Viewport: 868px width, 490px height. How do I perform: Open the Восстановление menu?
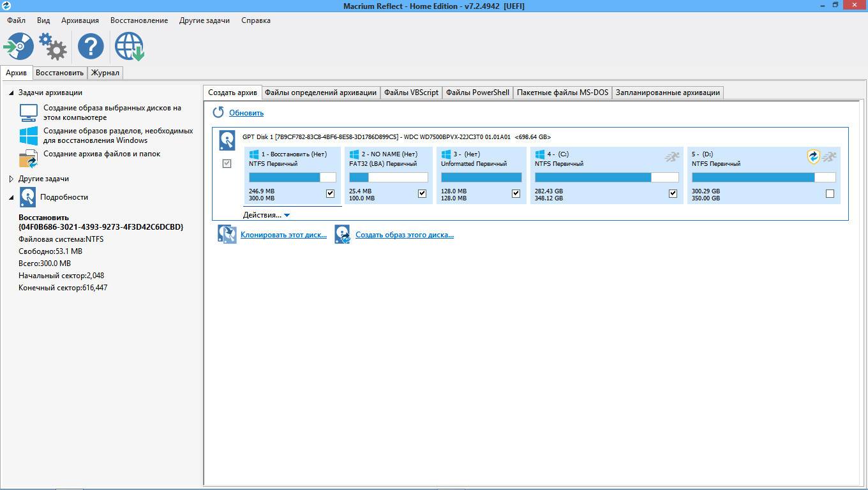[139, 20]
